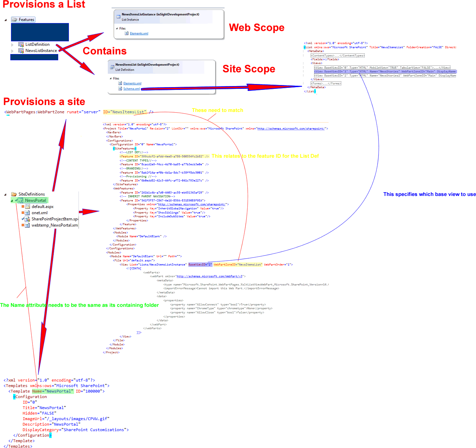Image resolution: width=476 pixels, height=448 pixels.
Task: Click the NewsListInstance feature icon
Action: (21, 51)
